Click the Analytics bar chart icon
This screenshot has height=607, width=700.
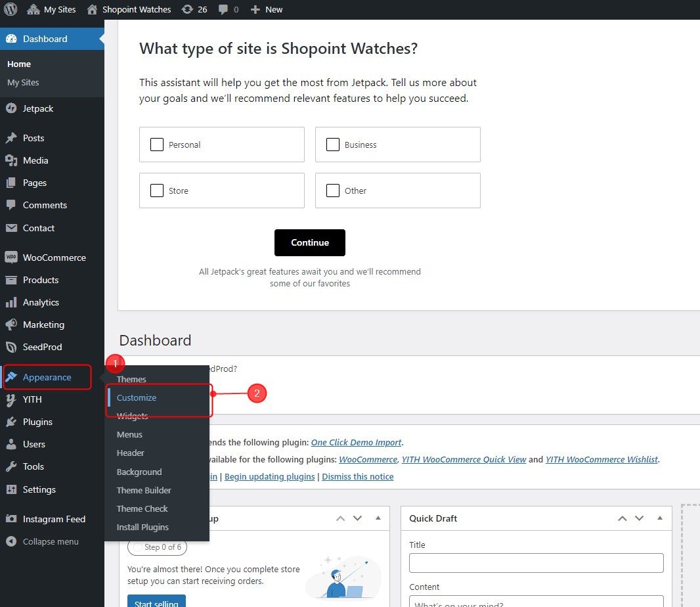click(x=11, y=302)
